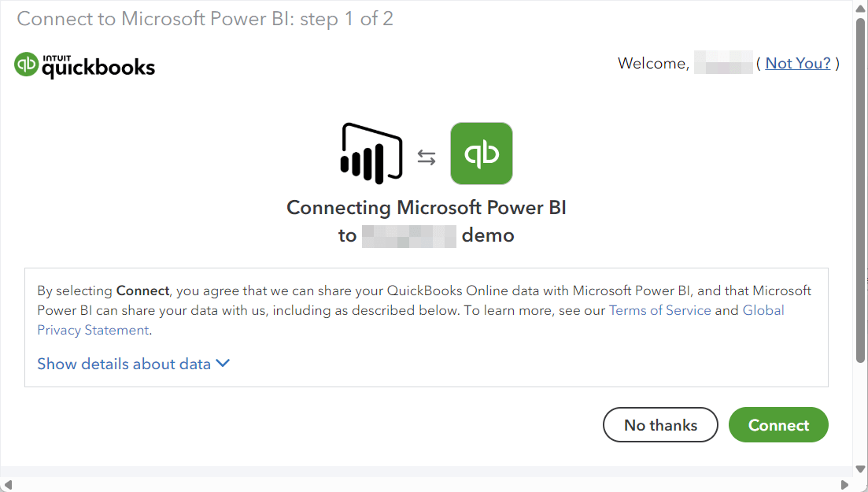Click the Intuit QuickBooks logo

point(84,65)
